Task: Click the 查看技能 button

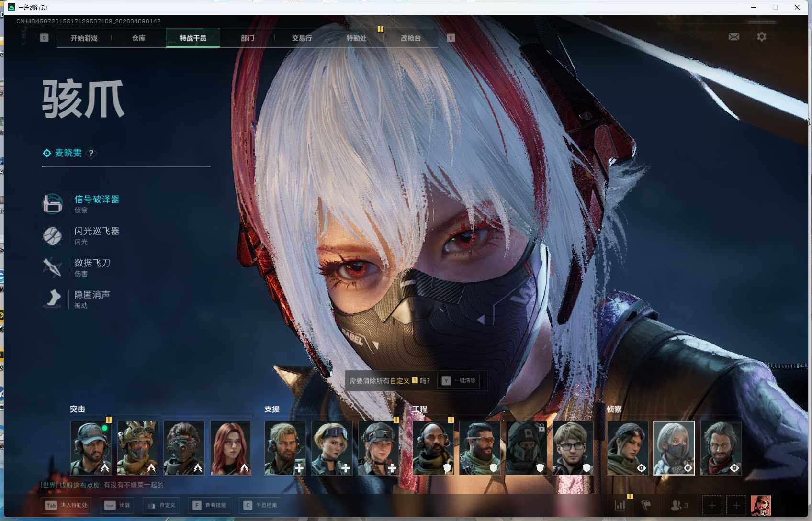Action: [209, 505]
